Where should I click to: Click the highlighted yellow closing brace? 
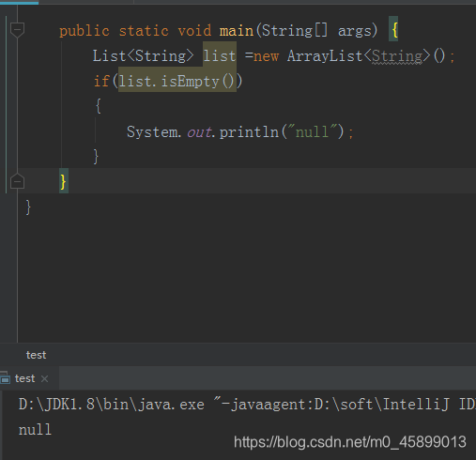coord(64,181)
